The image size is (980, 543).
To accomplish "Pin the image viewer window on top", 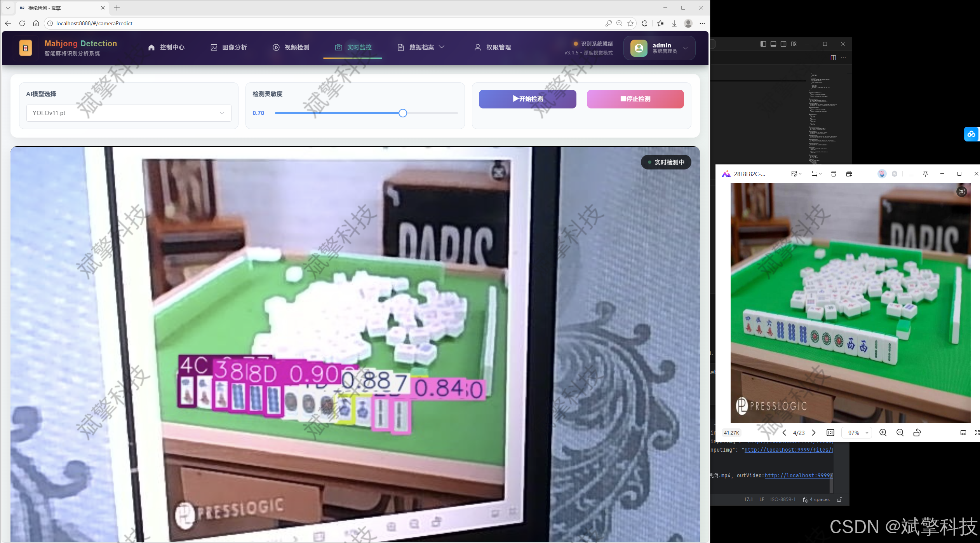I will coord(925,174).
